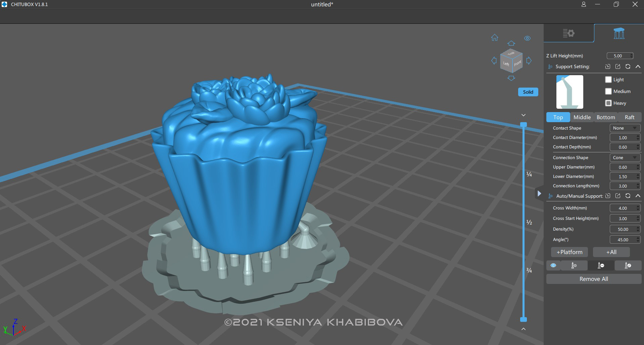Click the Remove All supports button
644x345 pixels.
point(594,279)
